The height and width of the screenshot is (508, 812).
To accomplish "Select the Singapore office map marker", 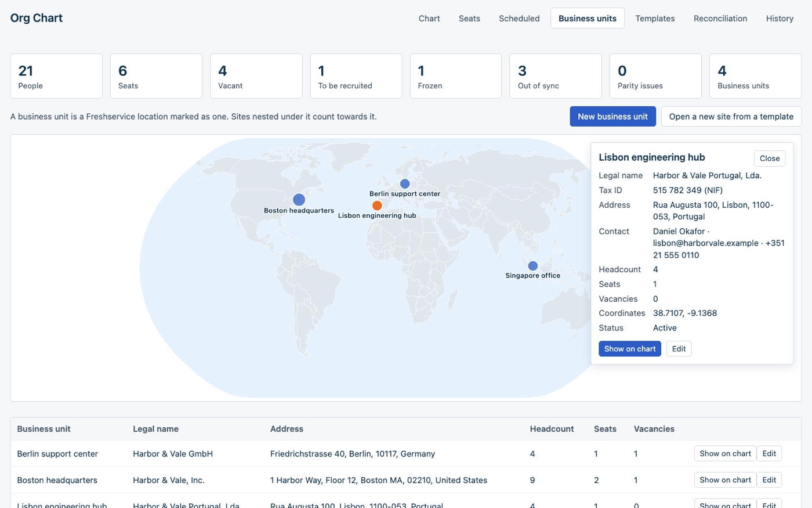I will click(532, 266).
